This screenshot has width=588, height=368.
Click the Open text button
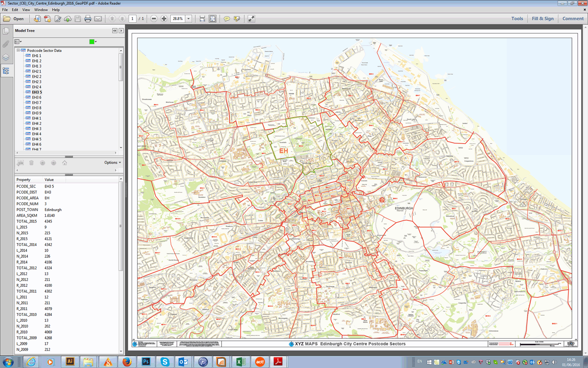coord(18,18)
